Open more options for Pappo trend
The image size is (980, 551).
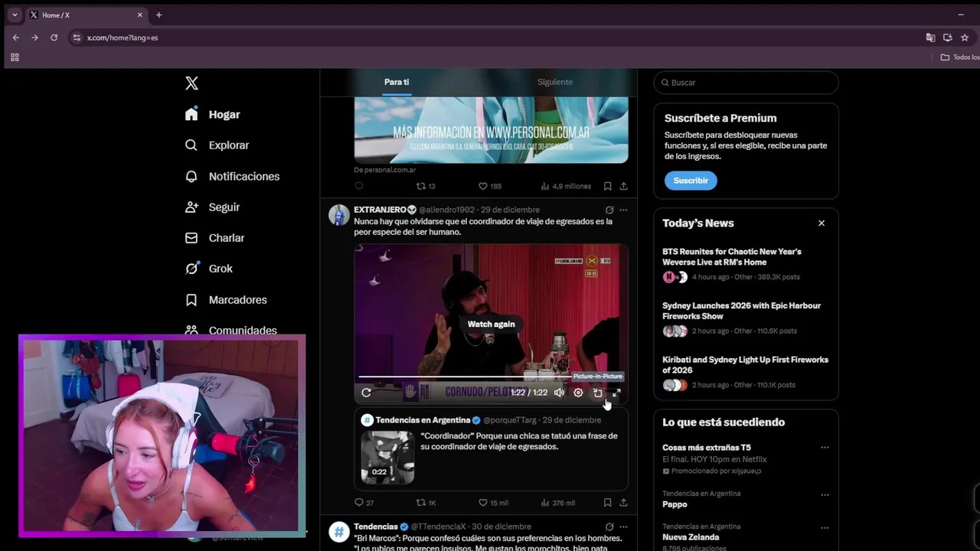(x=825, y=494)
